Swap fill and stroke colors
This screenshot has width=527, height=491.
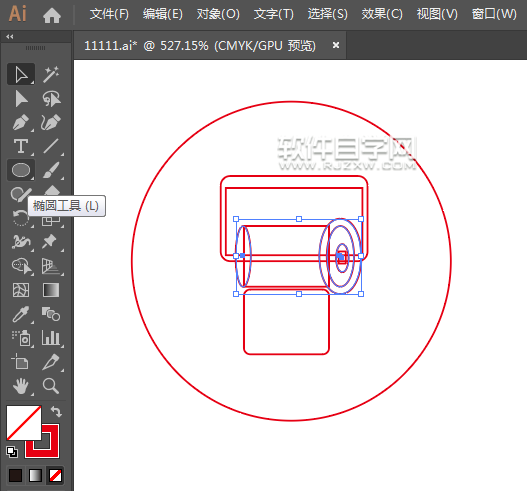tap(56, 411)
